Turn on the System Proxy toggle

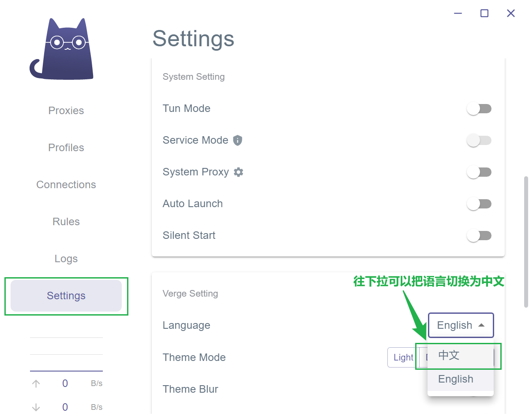pyautogui.click(x=479, y=172)
